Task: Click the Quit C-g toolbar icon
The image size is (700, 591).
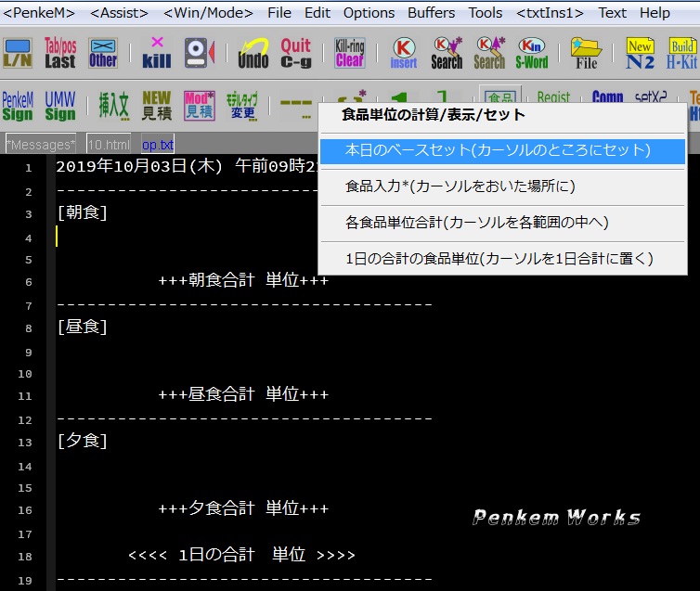Action: pos(296,53)
